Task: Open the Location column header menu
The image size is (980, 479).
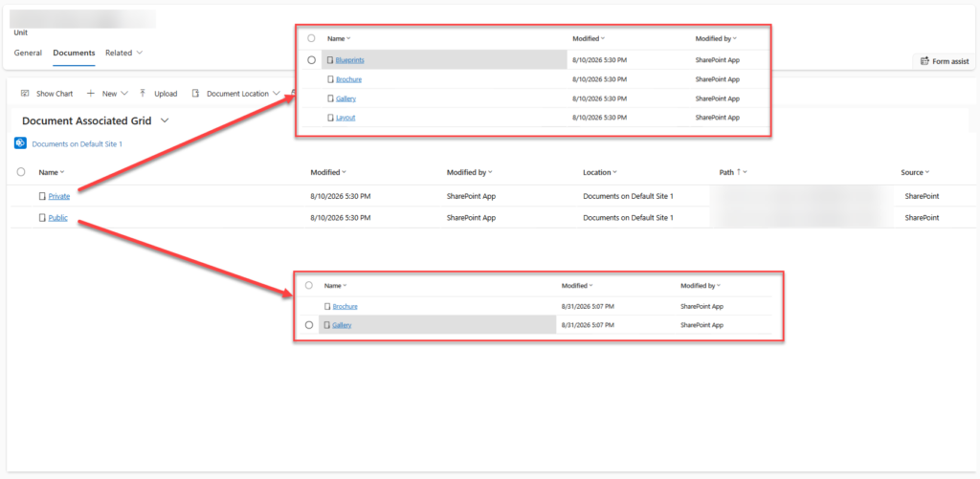Action: (615, 172)
